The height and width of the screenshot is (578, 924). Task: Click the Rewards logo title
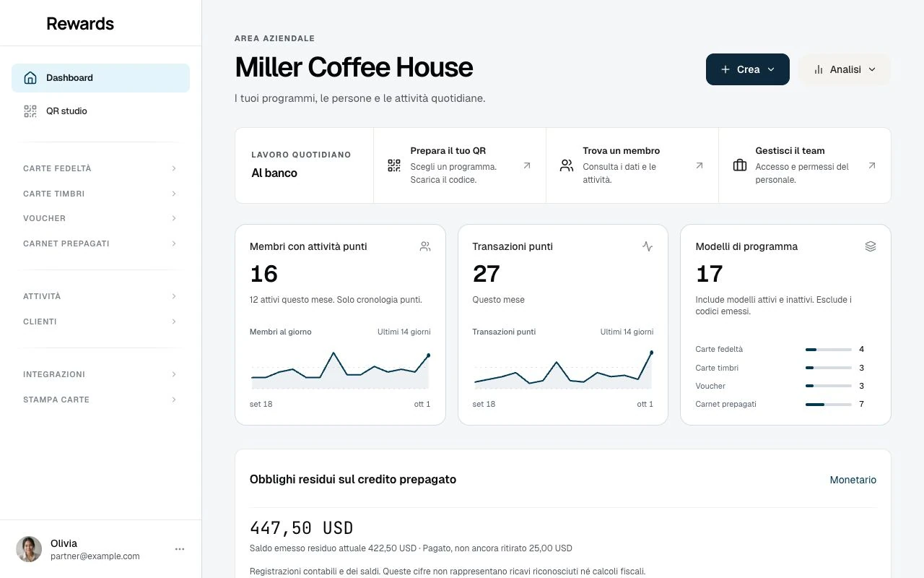point(80,23)
